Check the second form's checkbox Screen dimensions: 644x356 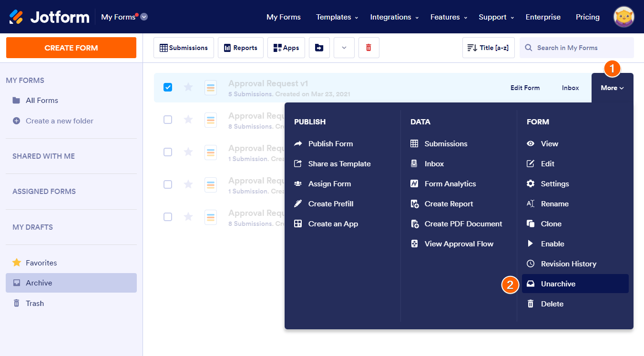(x=168, y=120)
